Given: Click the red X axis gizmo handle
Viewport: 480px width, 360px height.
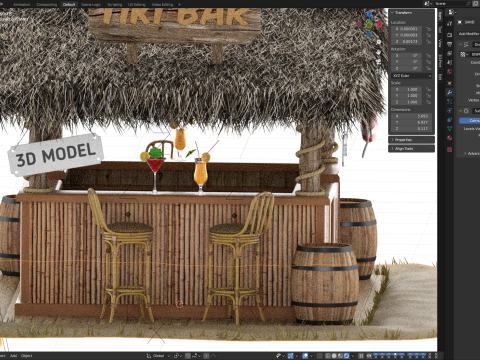Looking at the screenshot, I should click(x=379, y=24).
